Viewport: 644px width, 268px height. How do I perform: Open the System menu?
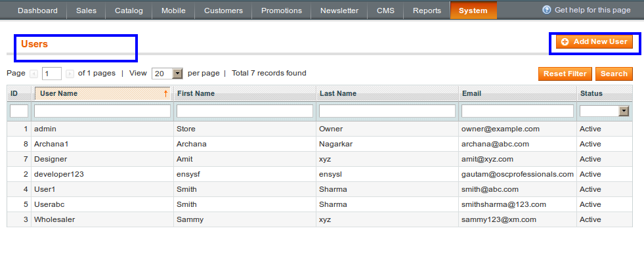(x=473, y=11)
